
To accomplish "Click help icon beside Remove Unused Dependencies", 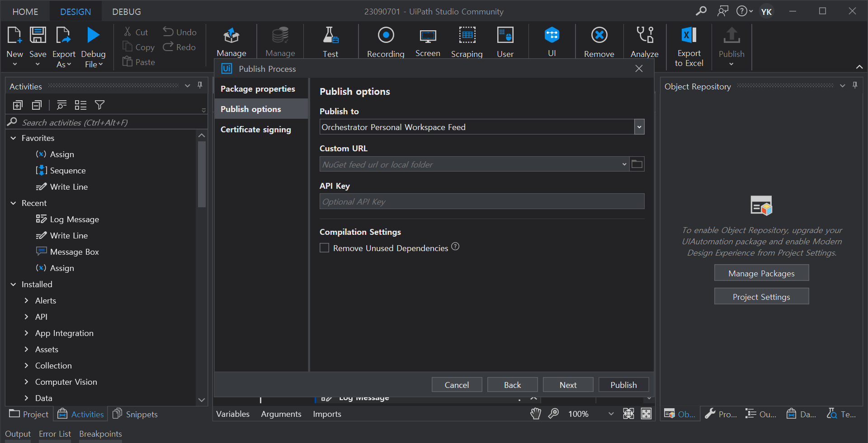I will pyautogui.click(x=455, y=247).
